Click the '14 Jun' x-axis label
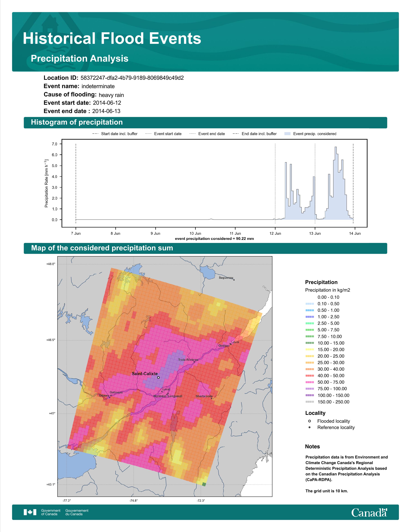 [x=355, y=233]
